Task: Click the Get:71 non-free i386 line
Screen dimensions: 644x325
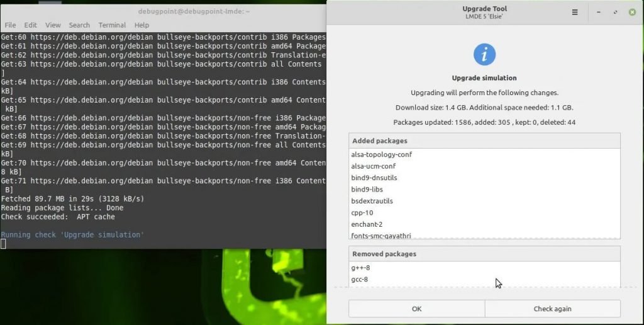Action: [x=163, y=181]
